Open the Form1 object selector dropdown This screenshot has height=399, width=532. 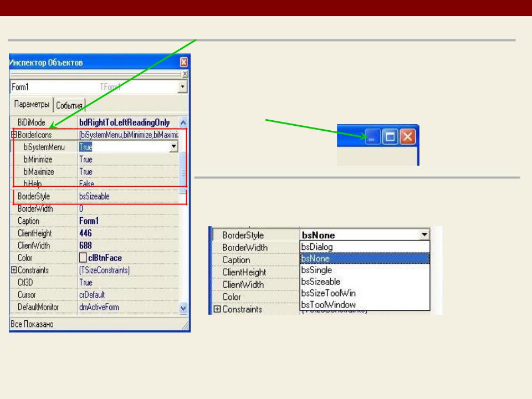(x=182, y=87)
